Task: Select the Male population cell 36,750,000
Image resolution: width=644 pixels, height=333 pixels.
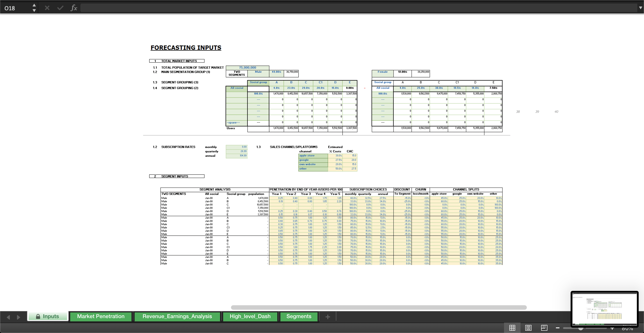Action: (x=291, y=73)
